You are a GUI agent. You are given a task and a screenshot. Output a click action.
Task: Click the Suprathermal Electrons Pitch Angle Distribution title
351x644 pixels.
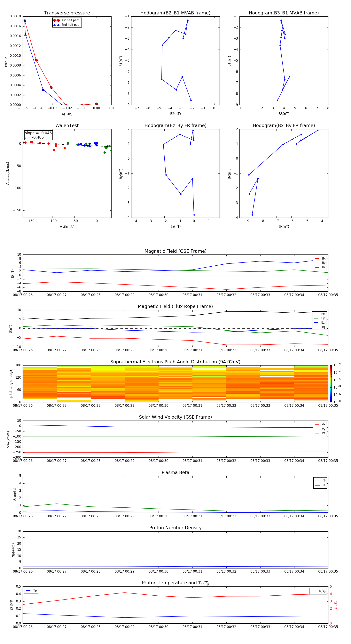(x=175, y=362)
